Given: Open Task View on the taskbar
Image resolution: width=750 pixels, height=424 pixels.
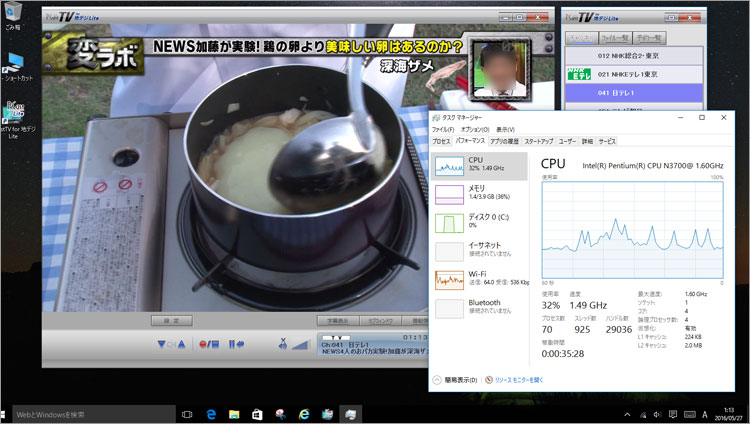Looking at the screenshot, I should click(187, 414).
